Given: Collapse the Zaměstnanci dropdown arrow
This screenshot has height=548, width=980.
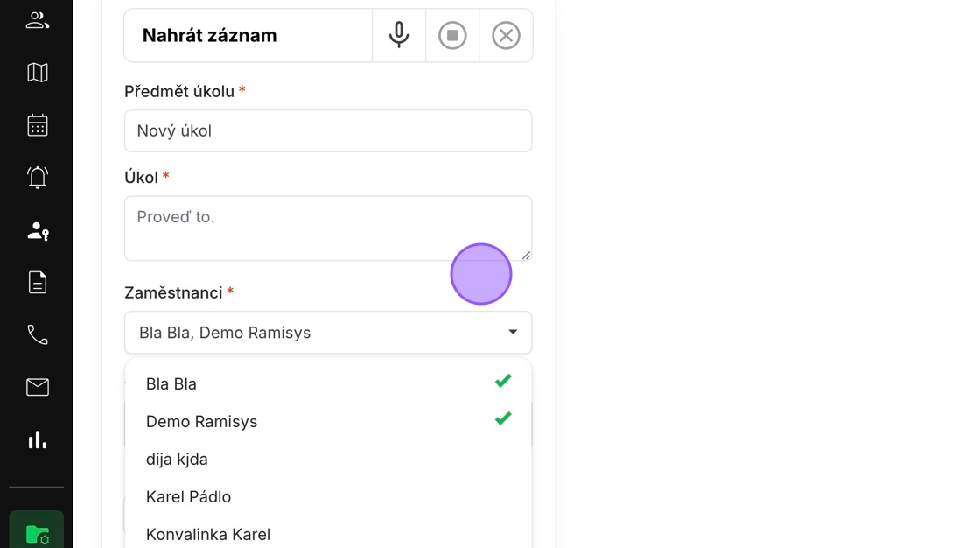Looking at the screenshot, I should pyautogui.click(x=513, y=333).
